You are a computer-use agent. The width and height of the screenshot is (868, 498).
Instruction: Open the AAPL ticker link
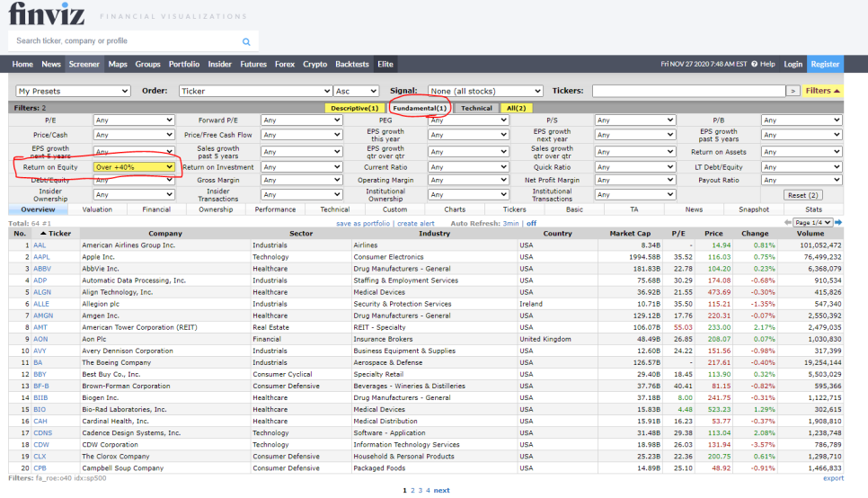coord(41,257)
